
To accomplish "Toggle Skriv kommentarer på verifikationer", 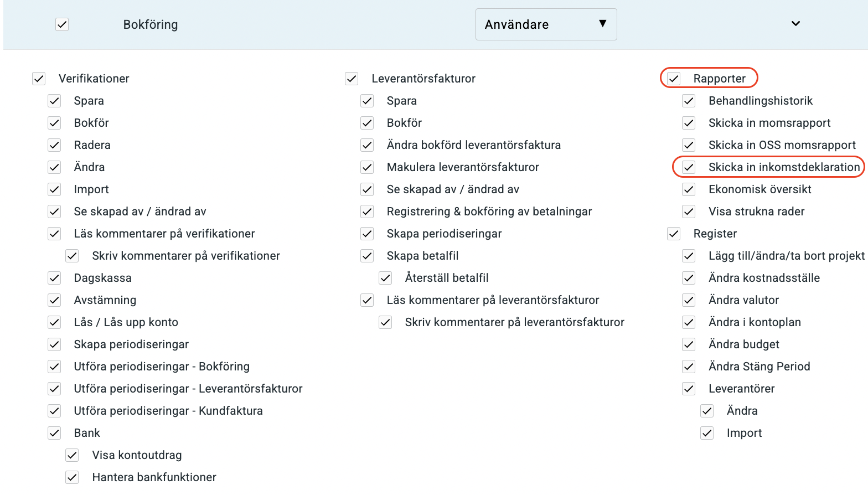I will pos(72,255).
